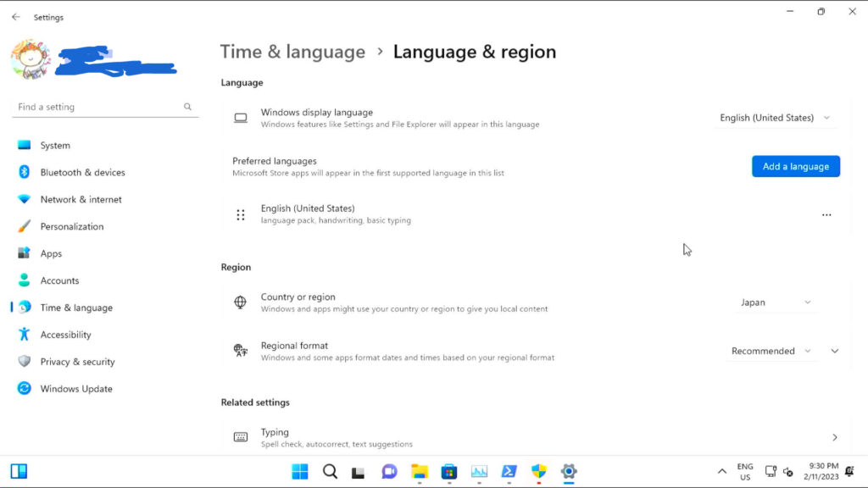Image resolution: width=868 pixels, height=488 pixels.
Task: Open File Explorer from taskbar
Action: (x=420, y=471)
